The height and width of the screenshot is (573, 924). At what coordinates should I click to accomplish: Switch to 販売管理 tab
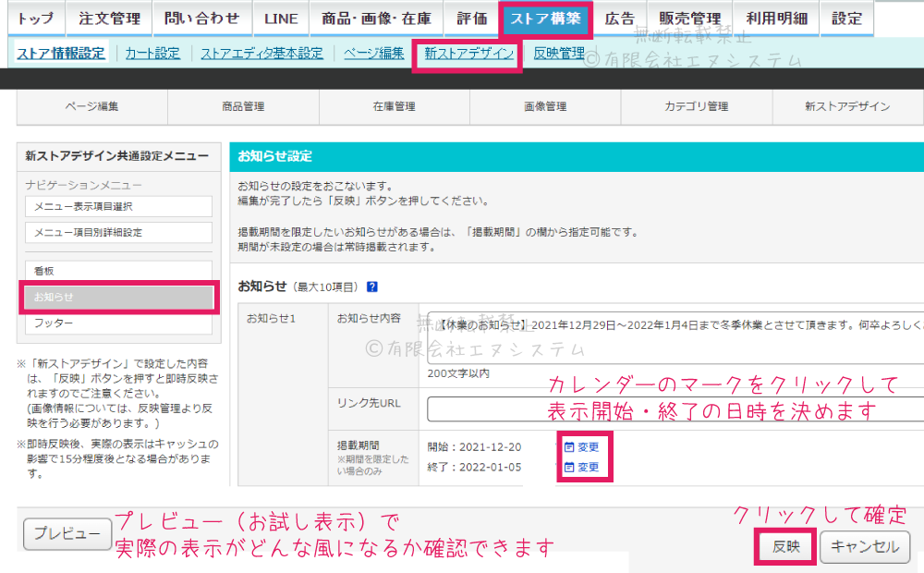click(x=690, y=18)
